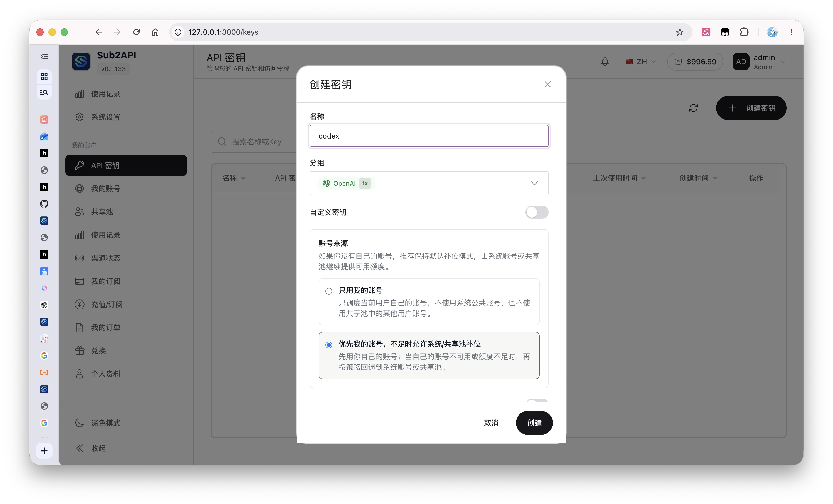The width and height of the screenshot is (833, 504).
Task: Toggle the 自定义密钥 switch
Action: (x=537, y=212)
